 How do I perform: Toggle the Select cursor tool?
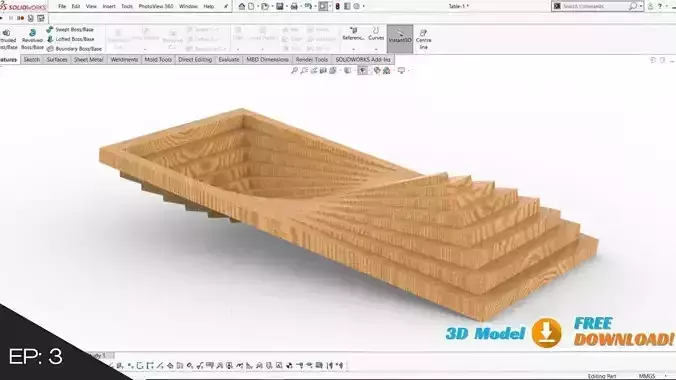(323, 6)
